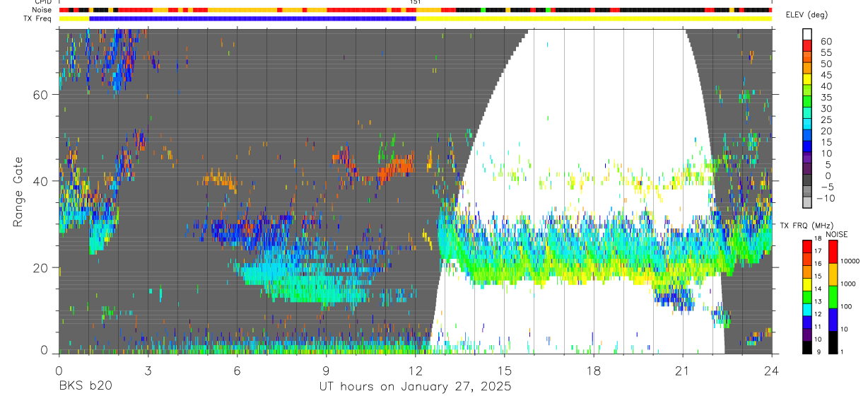Viewport: 868px width, 401px height.
Task: Click the '10000' label on the NOISE colorbar
Action: tap(850, 261)
